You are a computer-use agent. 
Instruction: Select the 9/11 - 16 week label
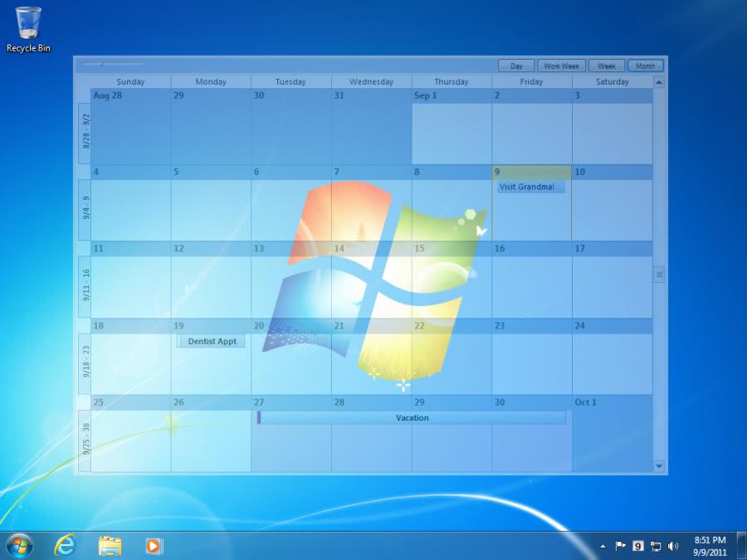coord(84,282)
